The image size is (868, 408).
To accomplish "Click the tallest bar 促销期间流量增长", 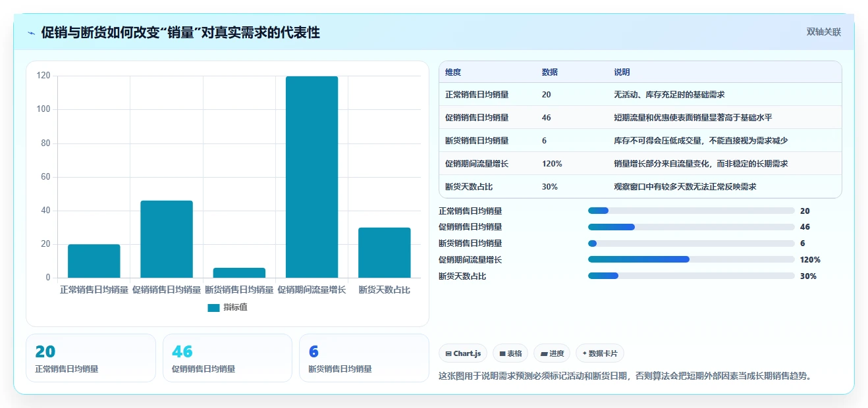I will click(x=312, y=177).
